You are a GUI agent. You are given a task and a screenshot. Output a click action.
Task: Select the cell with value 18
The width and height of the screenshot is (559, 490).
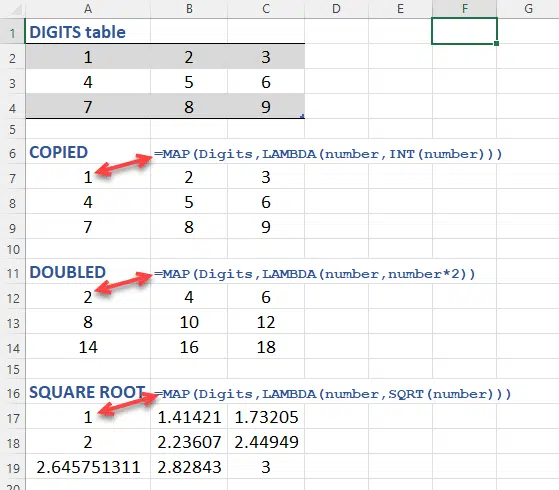(266, 347)
